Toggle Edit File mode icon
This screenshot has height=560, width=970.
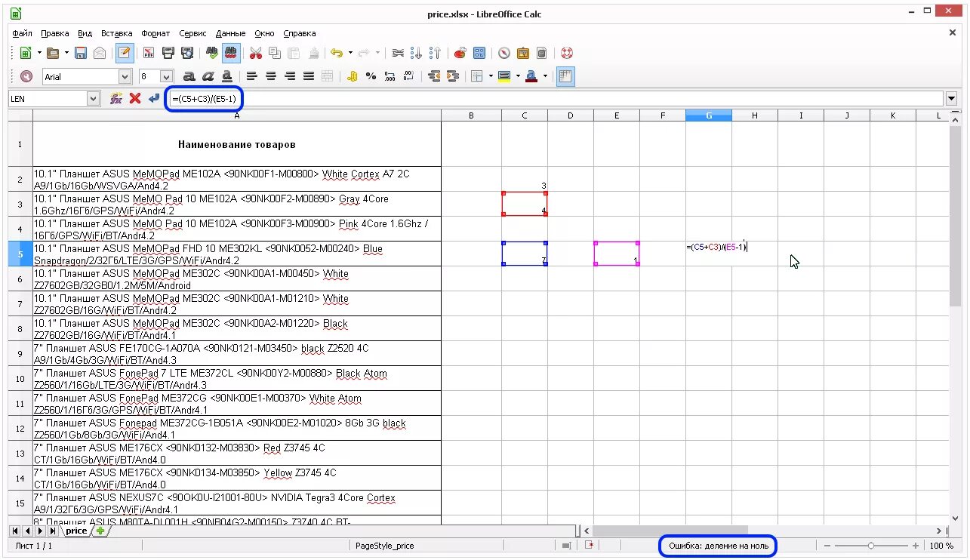125,53
